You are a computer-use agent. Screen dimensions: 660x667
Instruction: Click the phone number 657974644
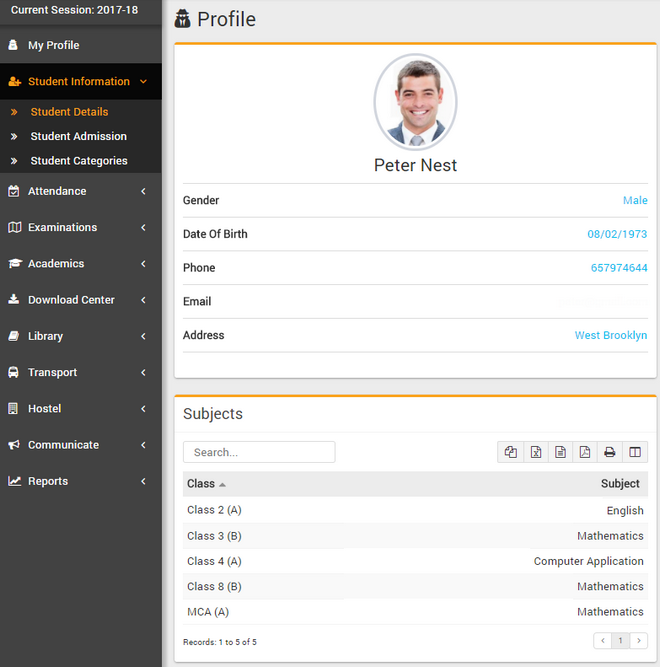(x=618, y=268)
